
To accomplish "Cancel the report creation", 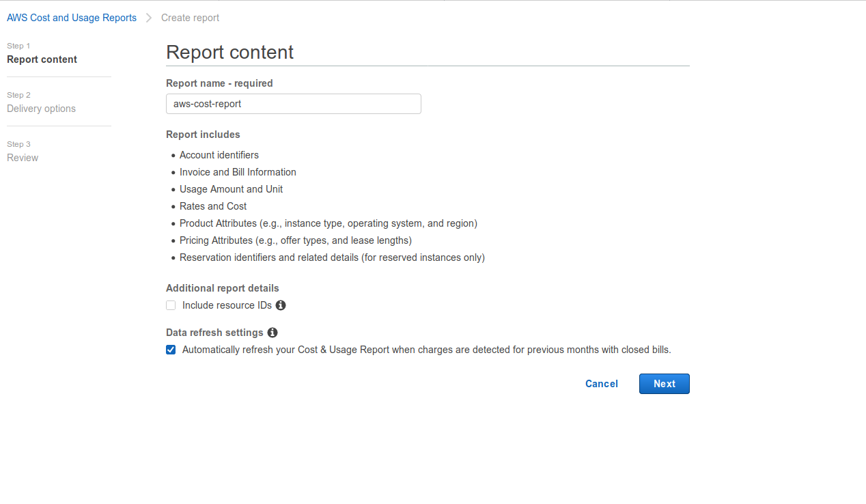I will [x=602, y=384].
